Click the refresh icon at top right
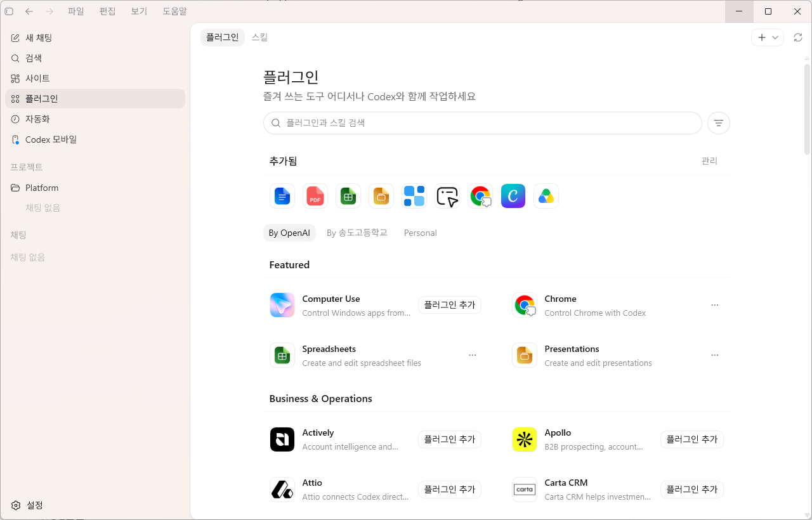 (x=798, y=37)
